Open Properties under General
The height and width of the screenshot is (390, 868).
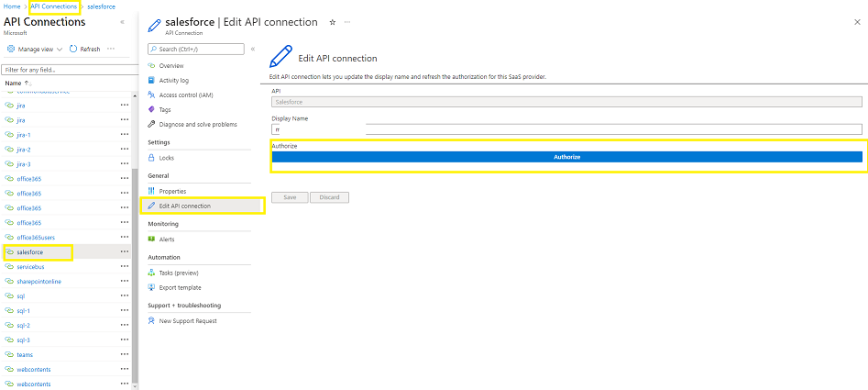(172, 191)
